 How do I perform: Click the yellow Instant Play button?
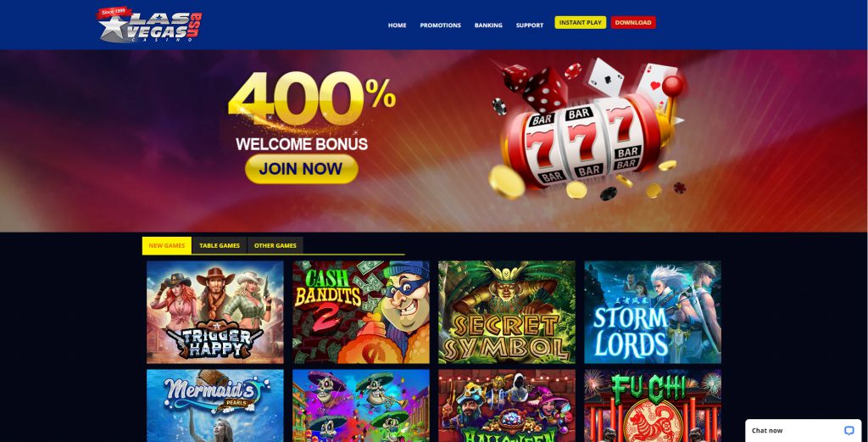pyautogui.click(x=580, y=23)
